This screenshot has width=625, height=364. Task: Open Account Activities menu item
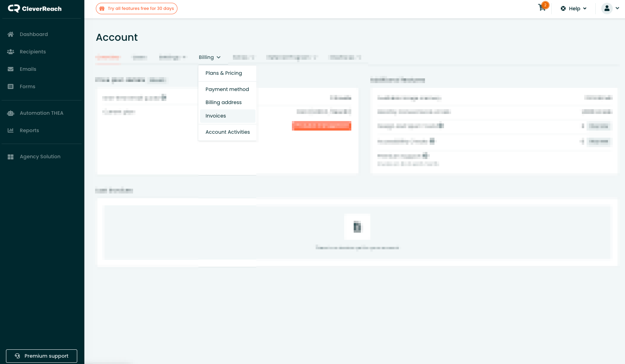click(x=227, y=132)
